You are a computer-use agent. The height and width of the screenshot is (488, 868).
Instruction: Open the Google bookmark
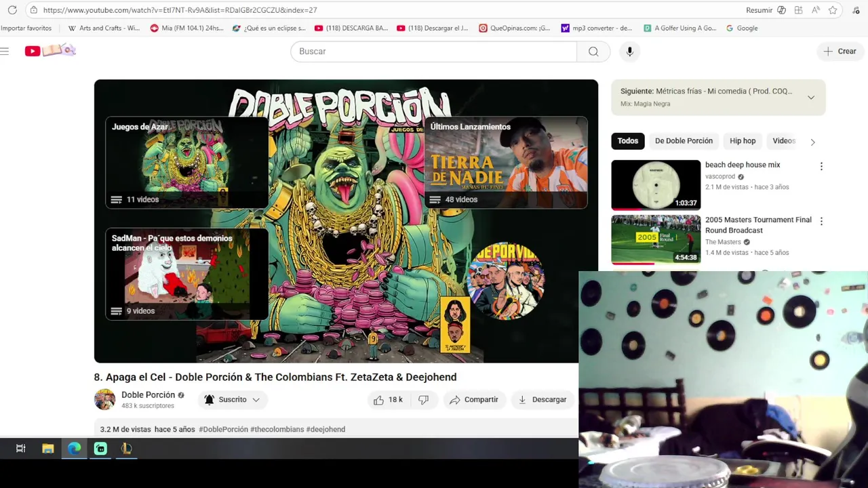(x=741, y=28)
